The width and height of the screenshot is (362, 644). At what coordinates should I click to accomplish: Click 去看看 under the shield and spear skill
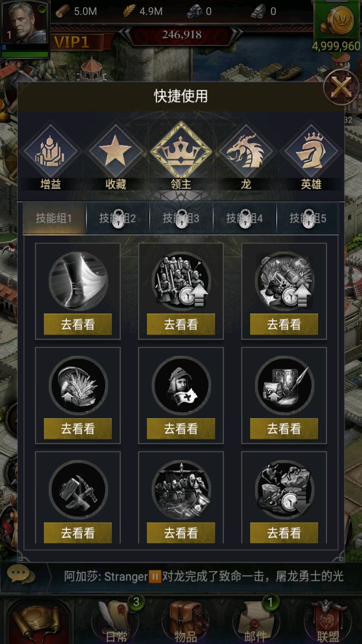coord(284,429)
